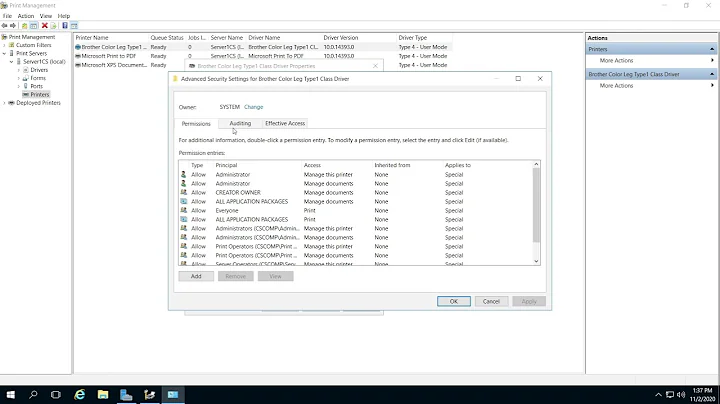Collapse the Print Servers node
The image size is (720, 404).
coord(5,53)
